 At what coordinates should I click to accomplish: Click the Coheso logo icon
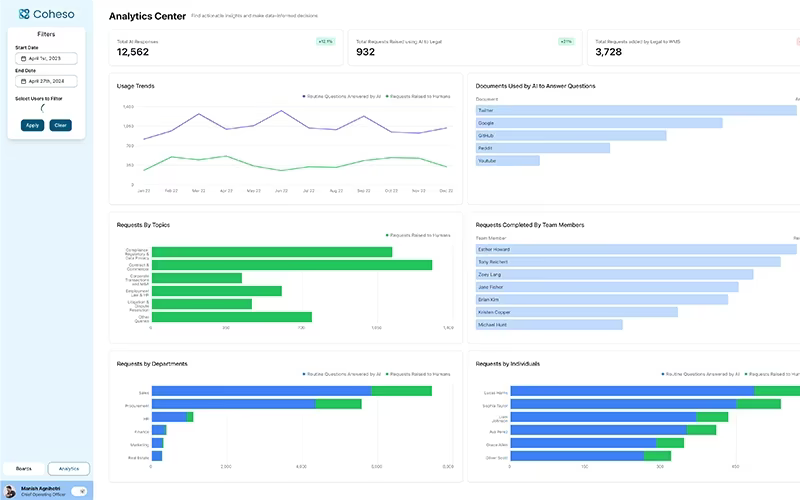click(x=24, y=14)
